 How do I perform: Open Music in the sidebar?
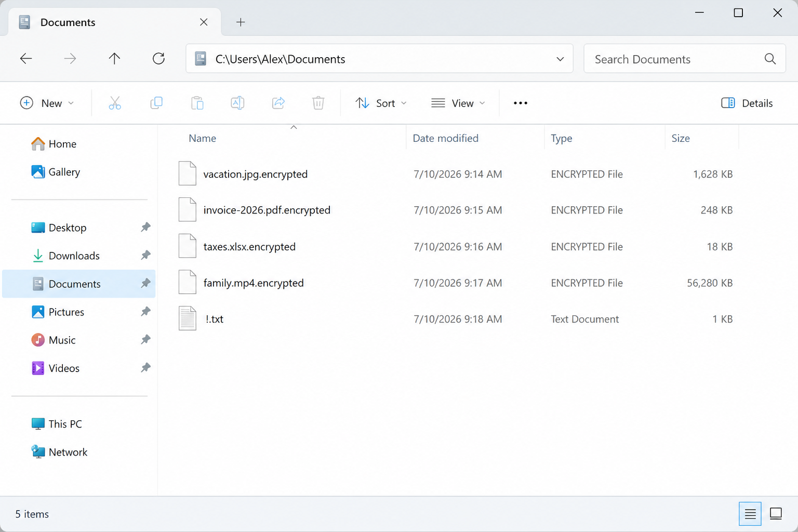pos(79,340)
